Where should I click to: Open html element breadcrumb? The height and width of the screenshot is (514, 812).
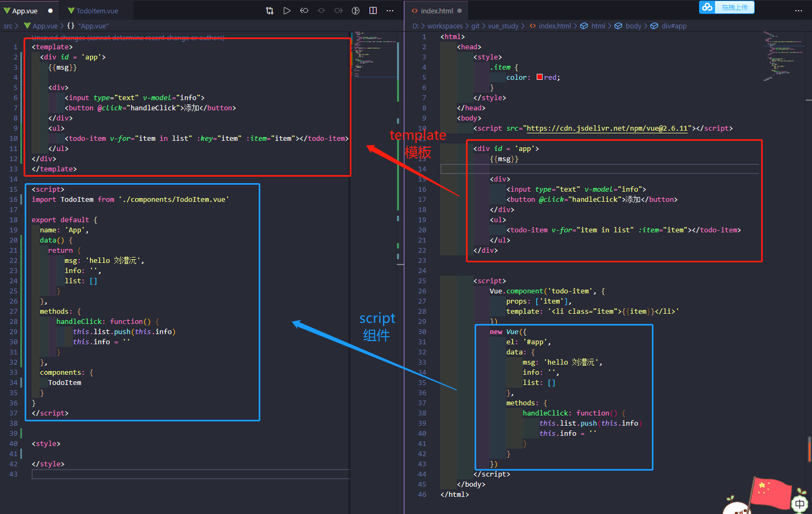point(598,26)
